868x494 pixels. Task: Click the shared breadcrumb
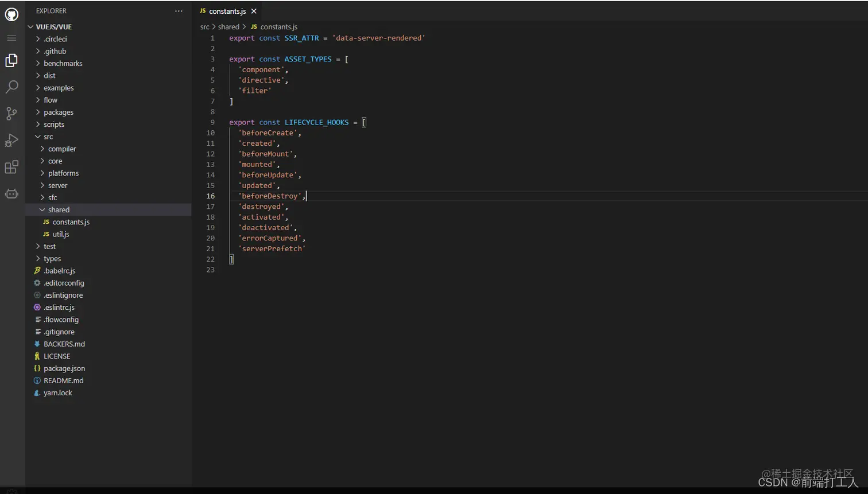pos(228,27)
